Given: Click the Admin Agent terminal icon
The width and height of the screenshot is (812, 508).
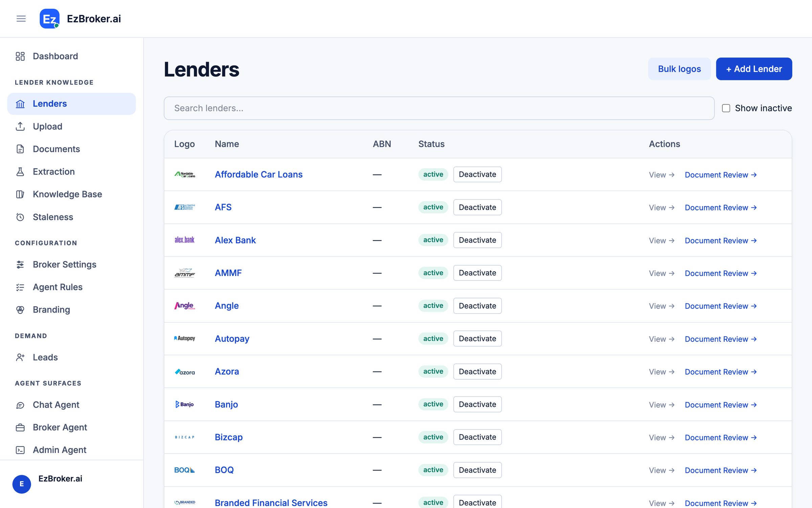Looking at the screenshot, I should [20, 450].
